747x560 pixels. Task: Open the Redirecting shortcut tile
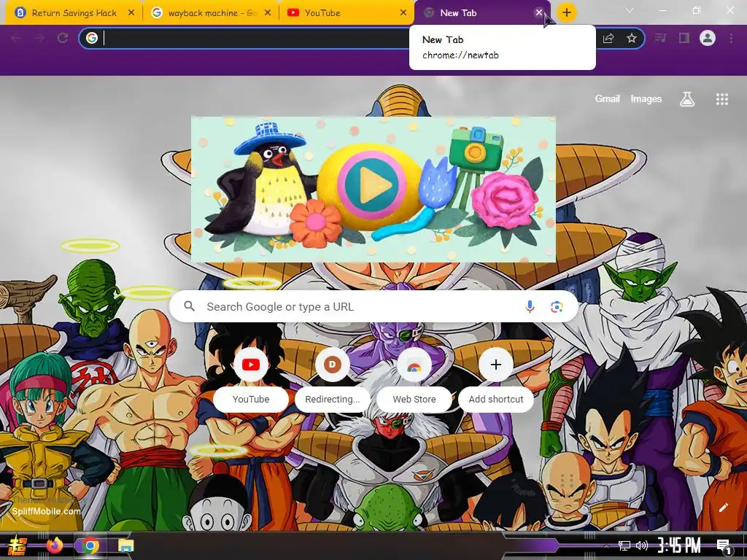[x=333, y=378]
